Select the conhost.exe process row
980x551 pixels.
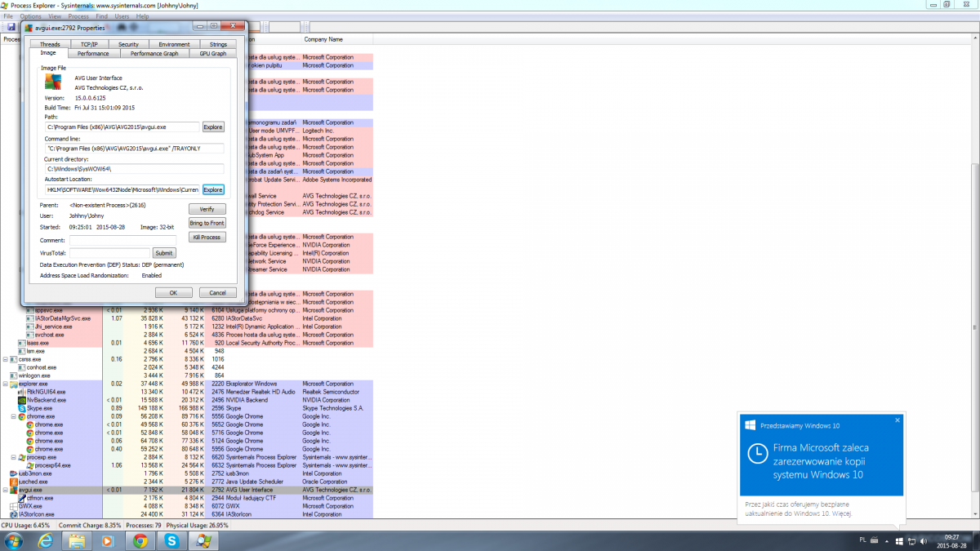click(186, 367)
